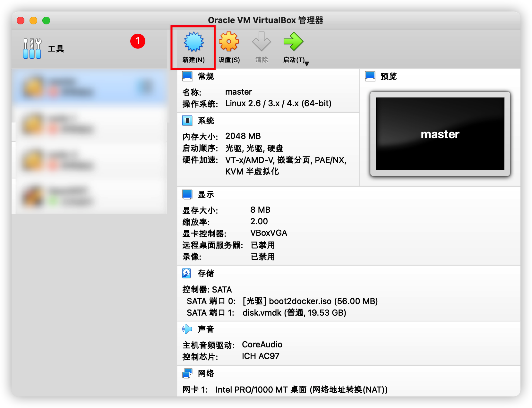Click the System (系统) chip icon
Image resolution: width=532 pixels, height=408 pixels.
click(187, 121)
